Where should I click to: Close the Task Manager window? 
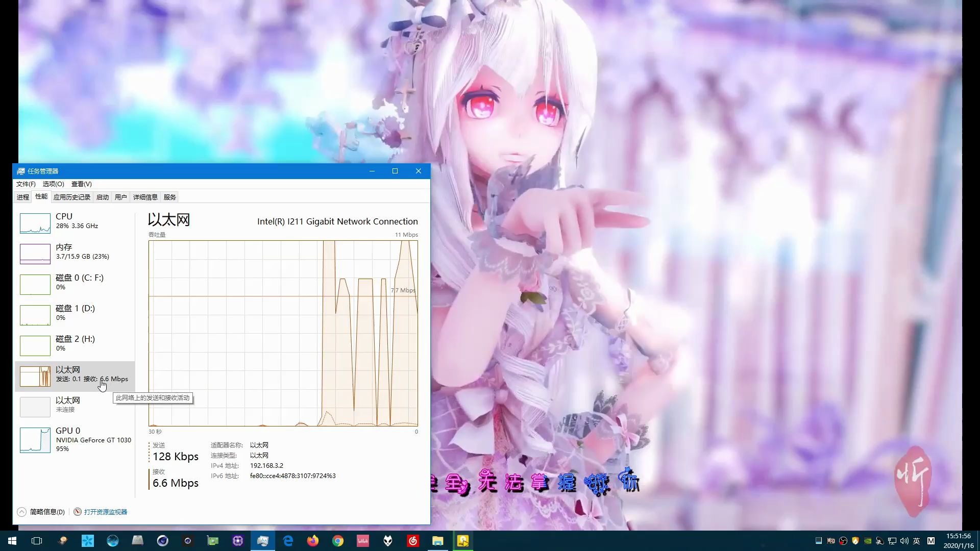(419, 171)
